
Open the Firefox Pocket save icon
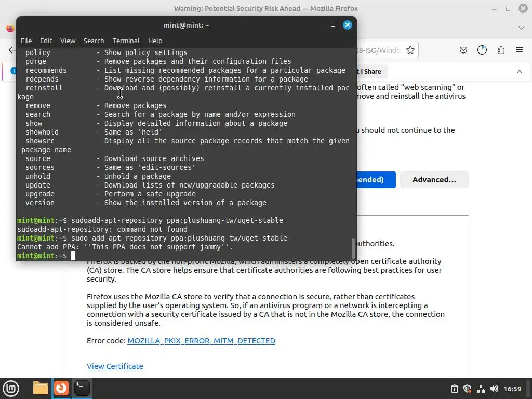click(463, 50)
